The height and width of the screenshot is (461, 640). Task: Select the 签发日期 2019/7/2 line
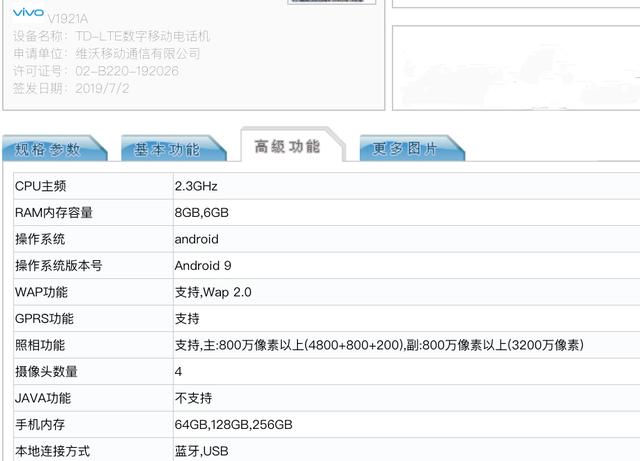[x=71, y=88]
